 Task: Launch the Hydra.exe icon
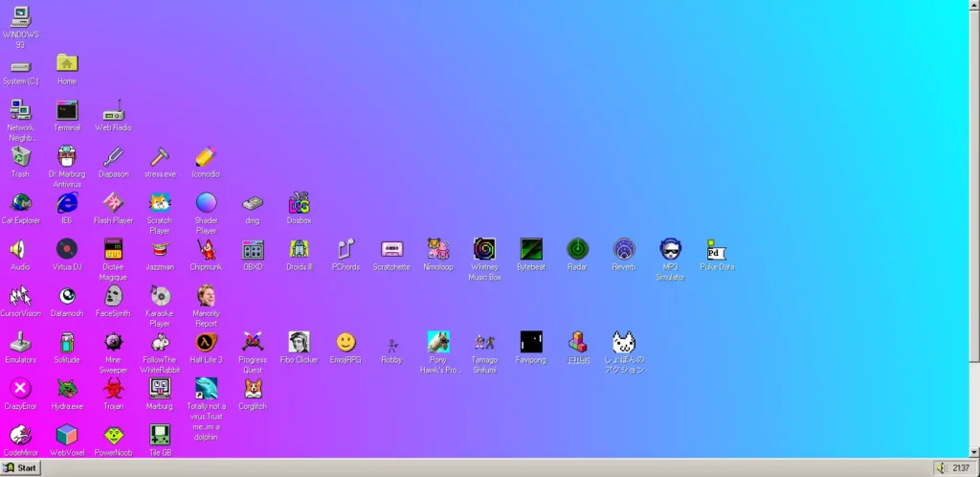(x=67, y=389)
